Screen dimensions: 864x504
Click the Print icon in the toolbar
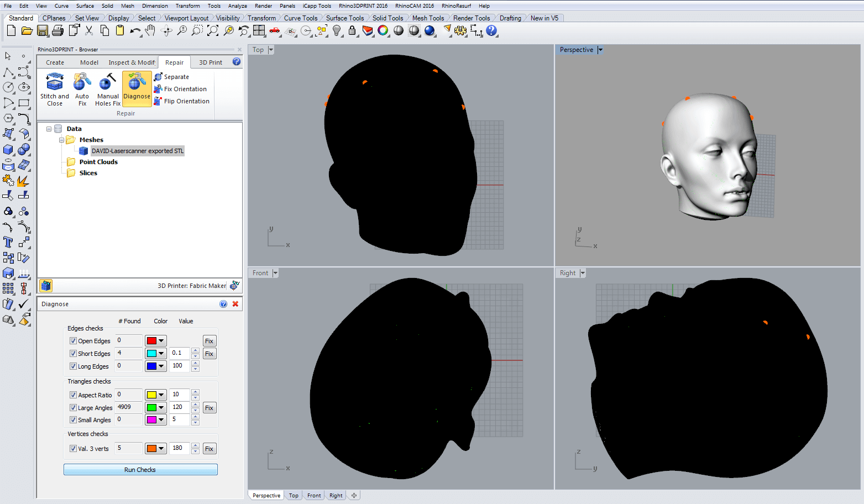tap(57, 31)
